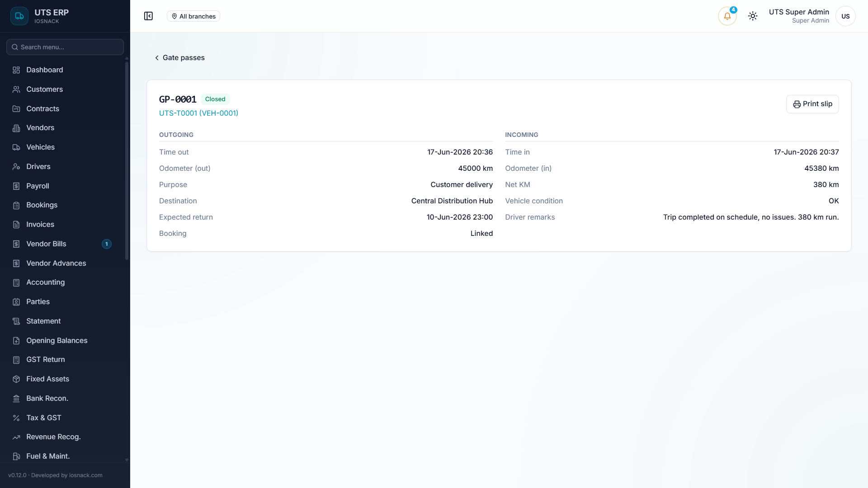Toggle light/dark theme sun icon
This screenshot has width=868, height=488.
tap(753, 16)
